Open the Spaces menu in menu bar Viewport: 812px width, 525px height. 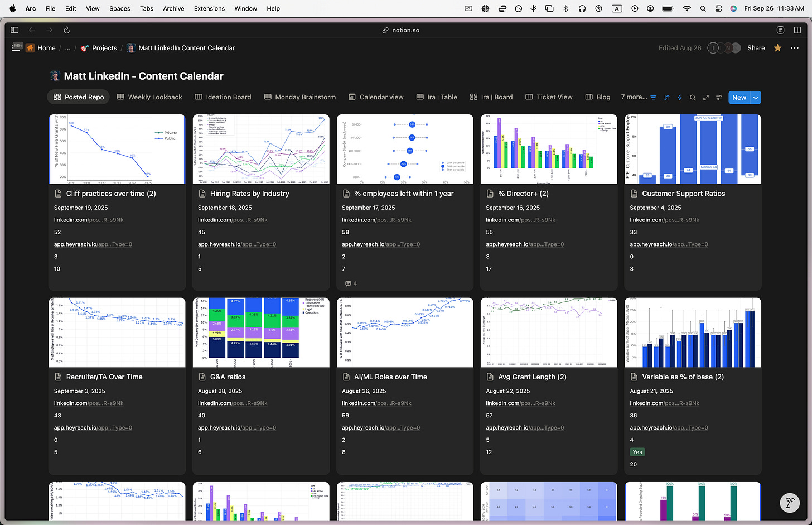tap(119, 8)
